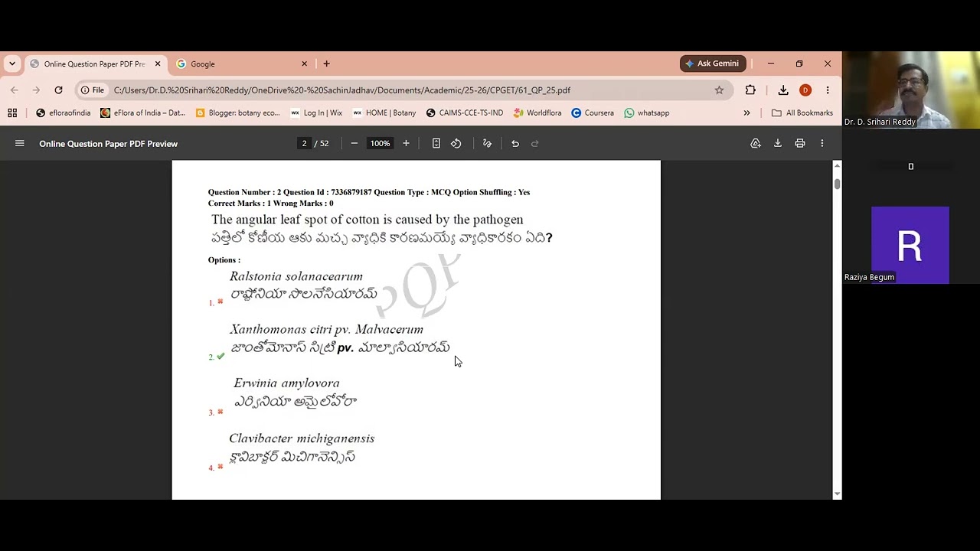
Task: Open the efloraofindia bookmark
Action: coord(64,112)
